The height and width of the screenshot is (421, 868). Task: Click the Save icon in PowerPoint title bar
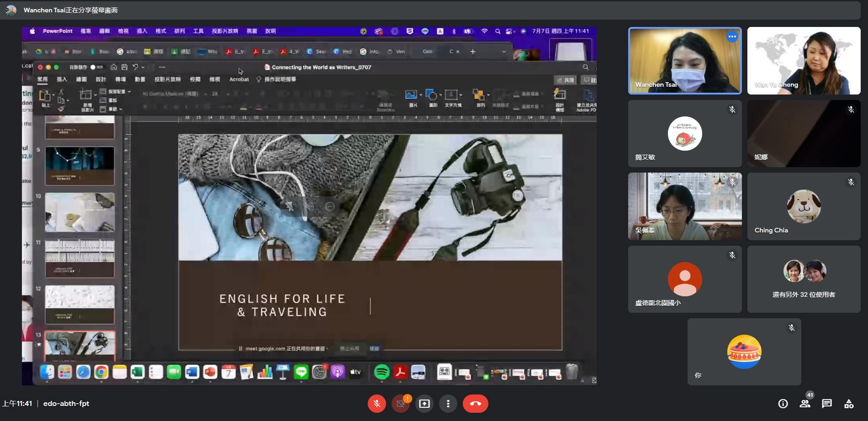click(x=124, y=67)
